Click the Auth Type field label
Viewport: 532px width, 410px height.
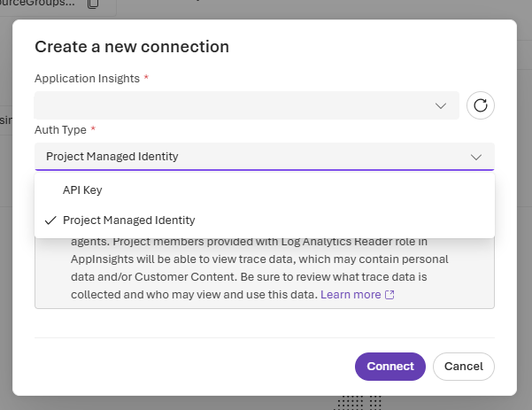tap(60, 130)
